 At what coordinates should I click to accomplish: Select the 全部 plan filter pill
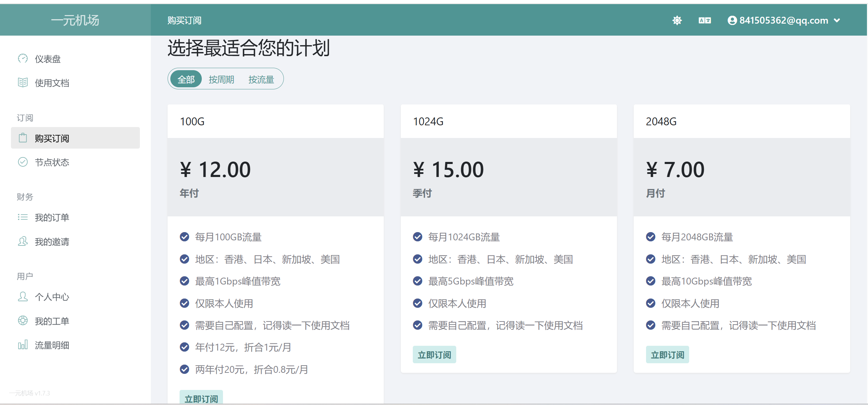pyautogui.click(x=186, y=79)
